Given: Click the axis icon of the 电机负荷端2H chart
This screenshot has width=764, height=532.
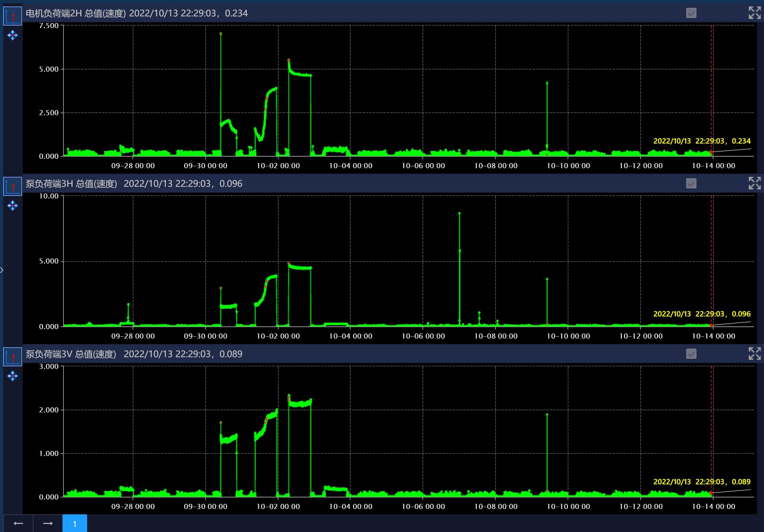Looking at the screenshot, I should 13,16.
